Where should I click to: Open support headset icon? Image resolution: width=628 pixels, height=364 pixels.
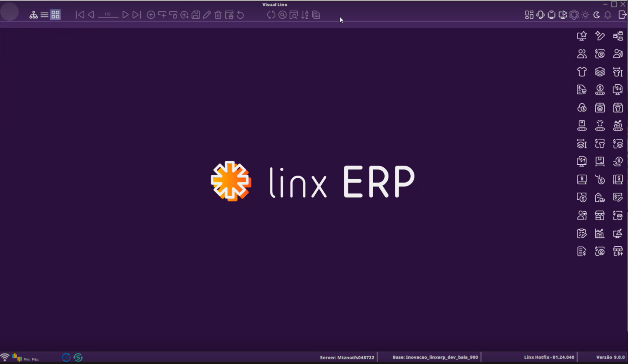click(x=541, y=15)
